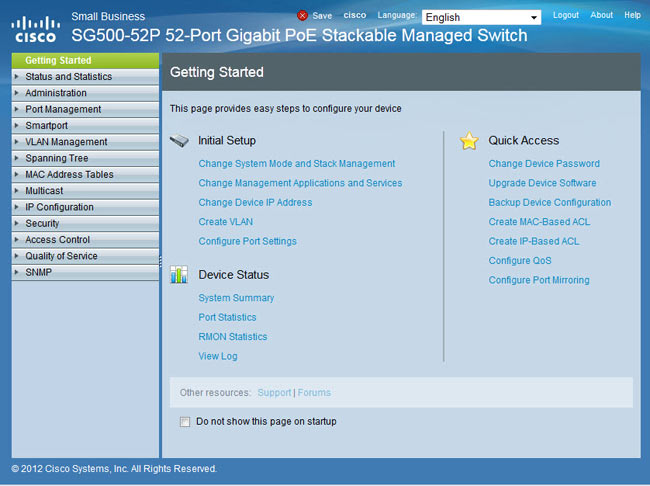This screenshot has height=486, width=650.
Task: Expand the Status and Statistics arrow
Action: [17, 77]
